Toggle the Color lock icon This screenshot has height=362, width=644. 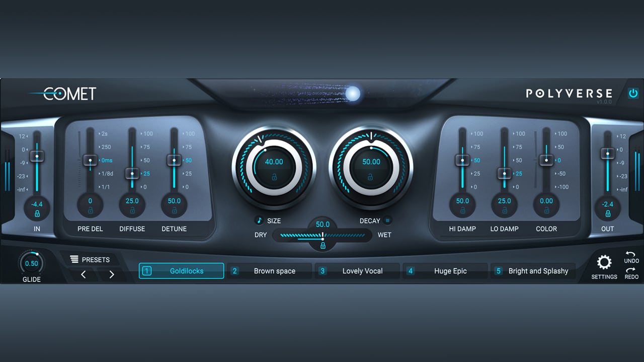(x=546, y=210)
